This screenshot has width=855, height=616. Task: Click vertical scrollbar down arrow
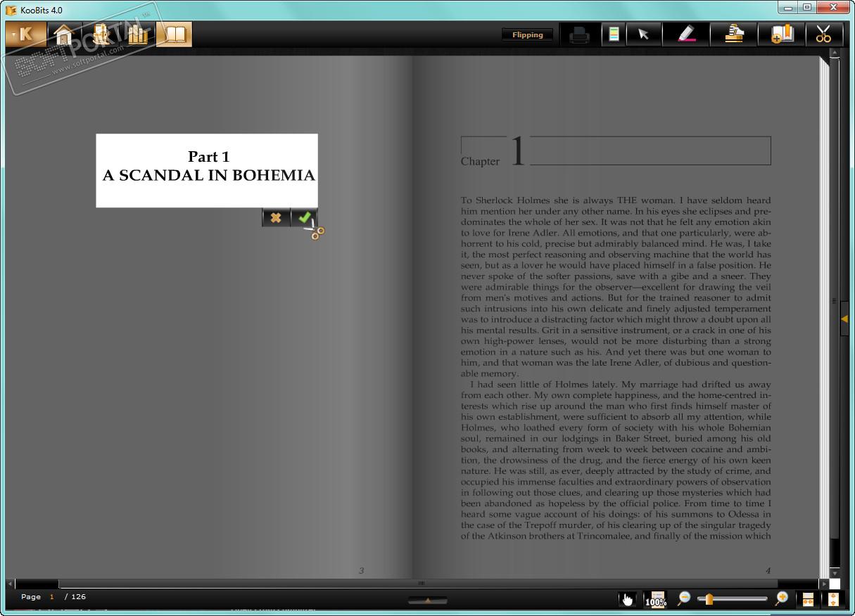pos(835,573)
